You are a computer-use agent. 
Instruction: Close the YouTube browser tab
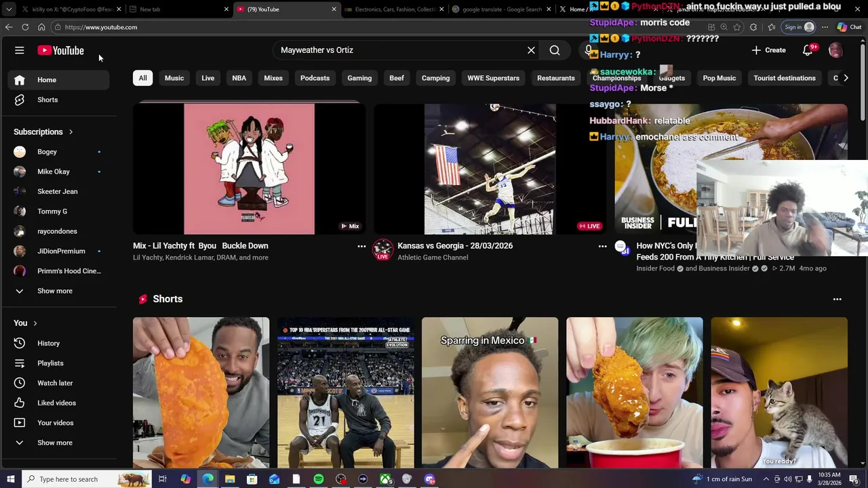tap(334, 9)
